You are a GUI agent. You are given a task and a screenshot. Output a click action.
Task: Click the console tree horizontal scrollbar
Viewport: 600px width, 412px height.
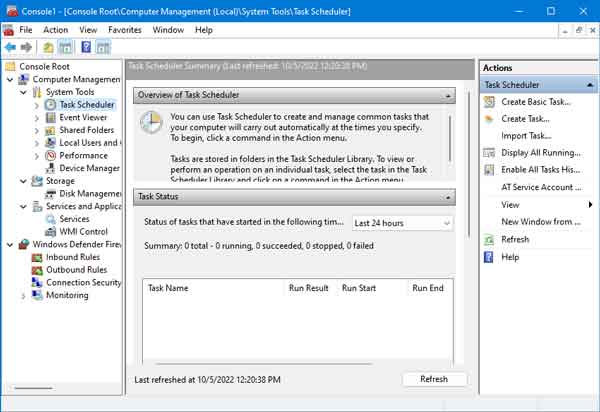coord(33,388)
